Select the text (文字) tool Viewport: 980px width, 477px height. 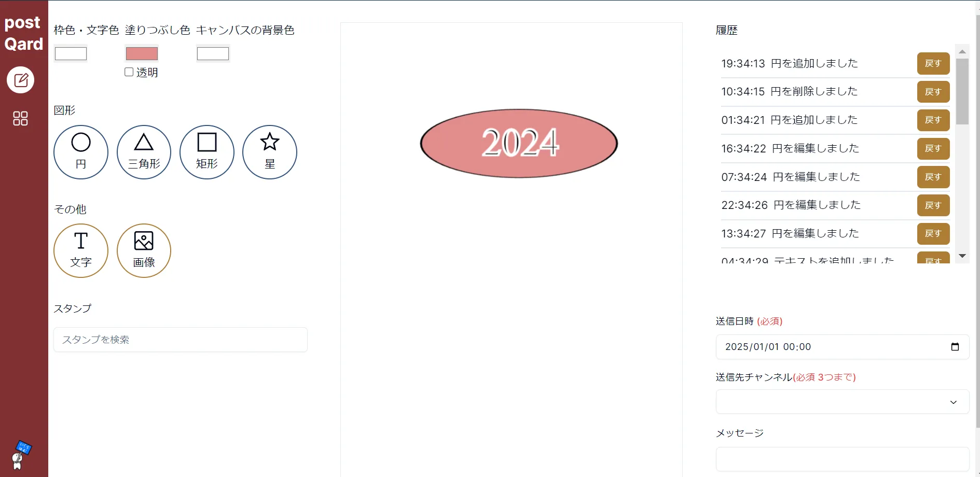click(81, 250)
